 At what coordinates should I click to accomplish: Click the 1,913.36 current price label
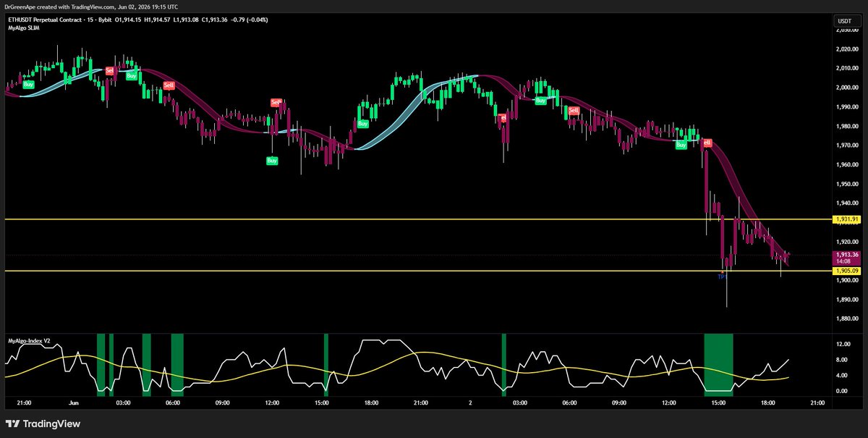pyautogui.click(x=846, y=254)
